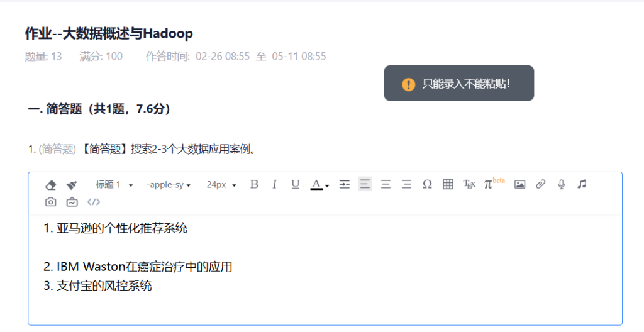644x332 pixels.
Task: Open the -apple-sy font family dropdown
Action: pos(169,185)
